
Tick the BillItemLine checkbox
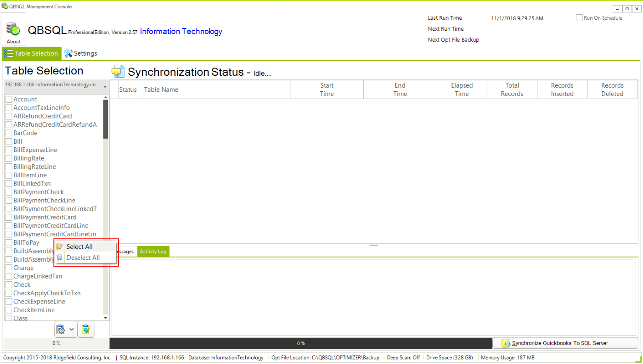pos(9,175)
